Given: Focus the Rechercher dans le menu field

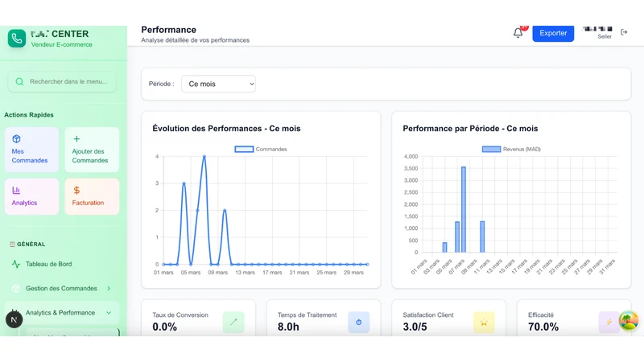Looking at the screenshot, I should coord(62,82).
